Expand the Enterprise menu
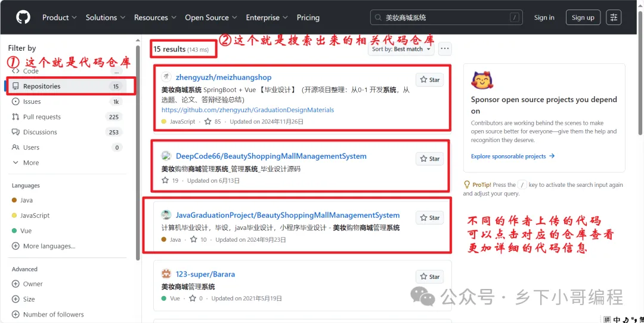Viewport: 644px width, 323px height. 267,17
